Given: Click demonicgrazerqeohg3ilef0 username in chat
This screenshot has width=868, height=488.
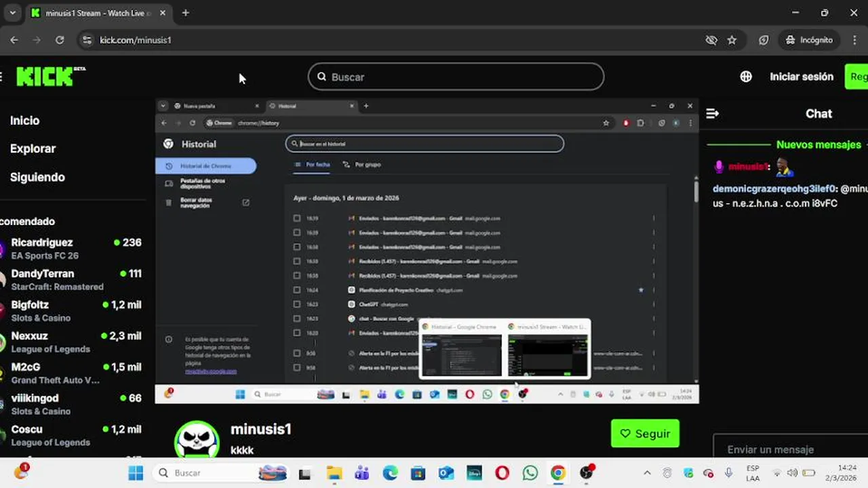Looking at the screenshot, I should (x=775, y=189).
